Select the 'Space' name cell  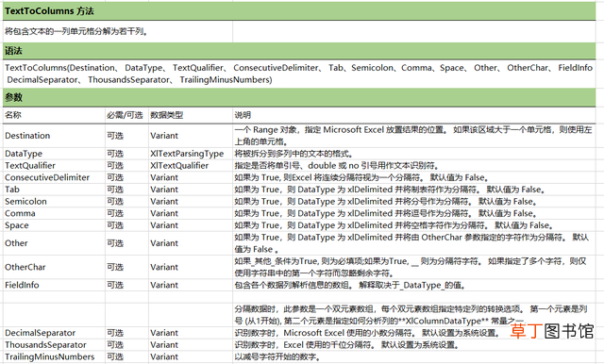[54, 225]
